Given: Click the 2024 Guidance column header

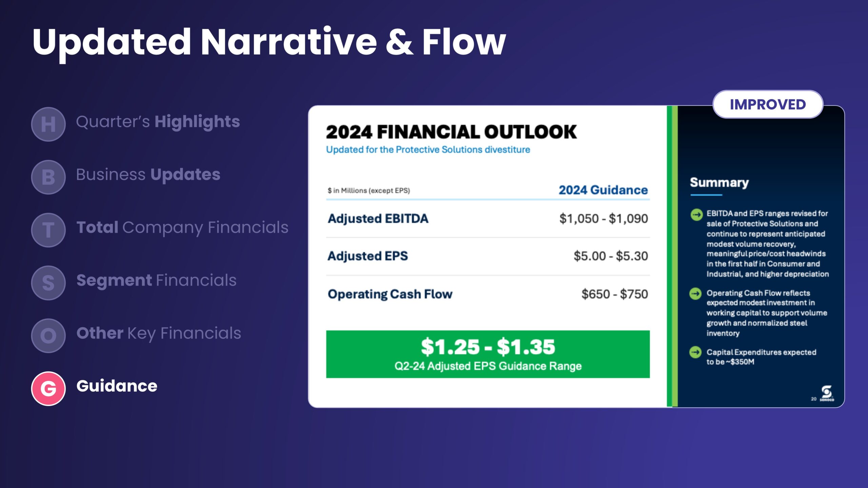Looking at the screenshot, I should (x=603, y=190).
